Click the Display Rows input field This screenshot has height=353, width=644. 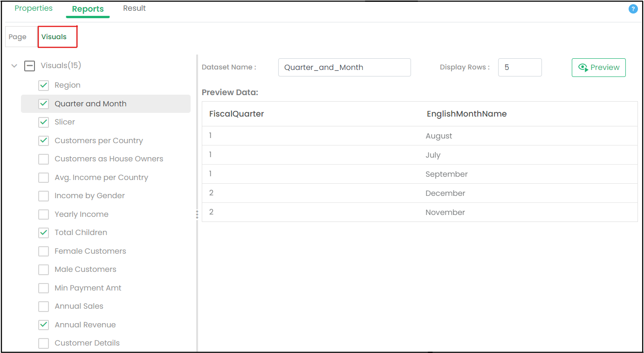click(520, 67)
